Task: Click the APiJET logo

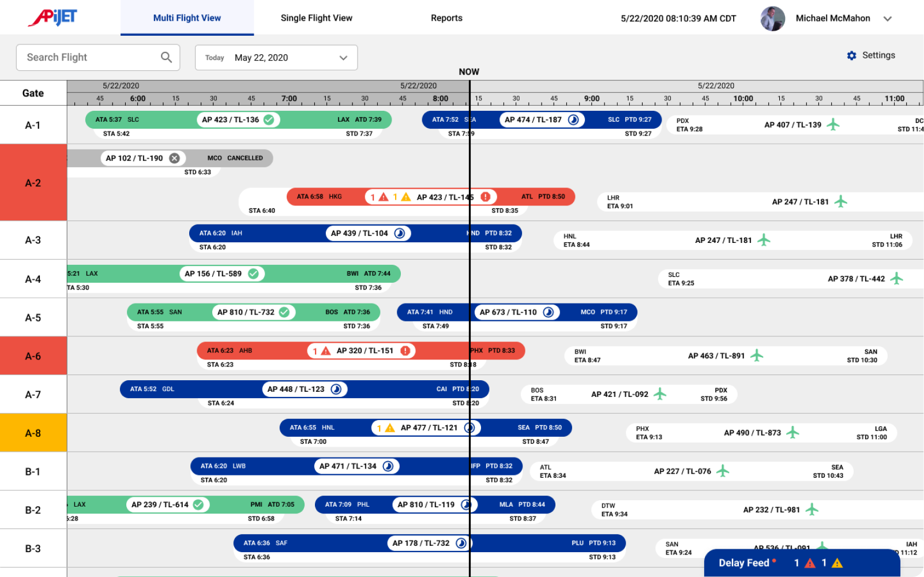Action: click(53, 17)
